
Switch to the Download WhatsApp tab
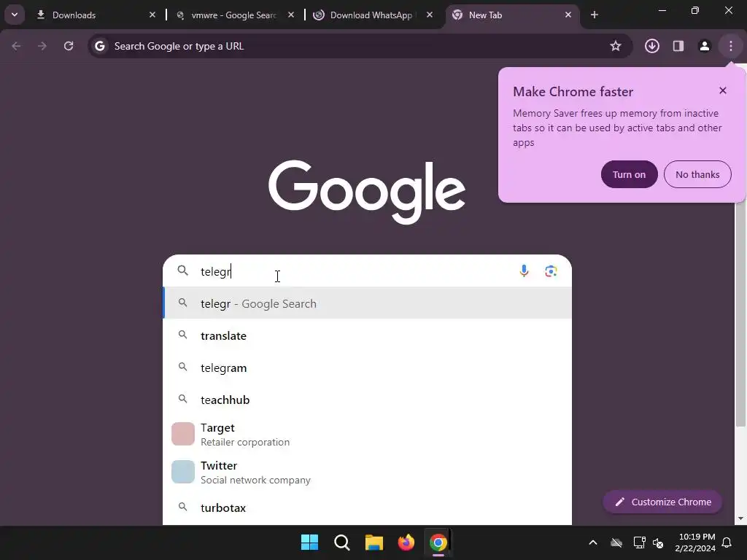click(373, 15)
